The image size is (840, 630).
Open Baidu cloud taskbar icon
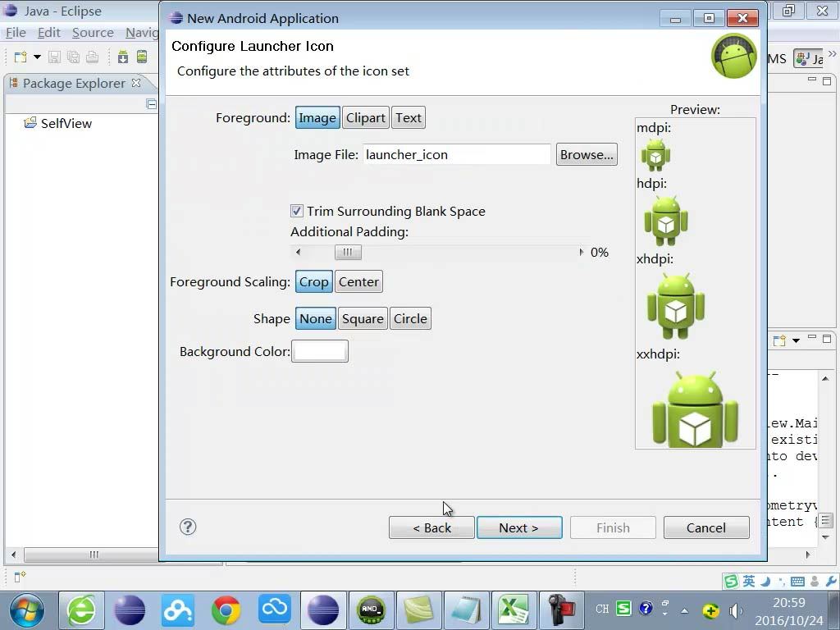[x=178, y=610]
